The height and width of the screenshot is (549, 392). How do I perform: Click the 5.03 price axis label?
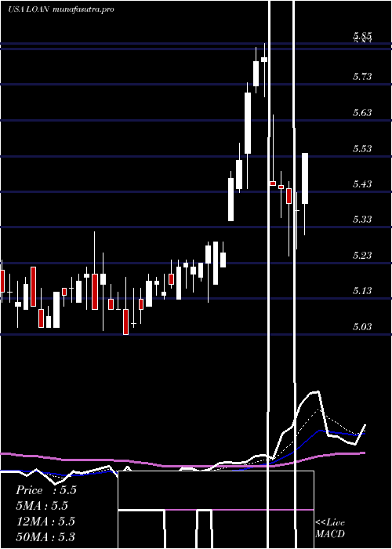[362, 326]
